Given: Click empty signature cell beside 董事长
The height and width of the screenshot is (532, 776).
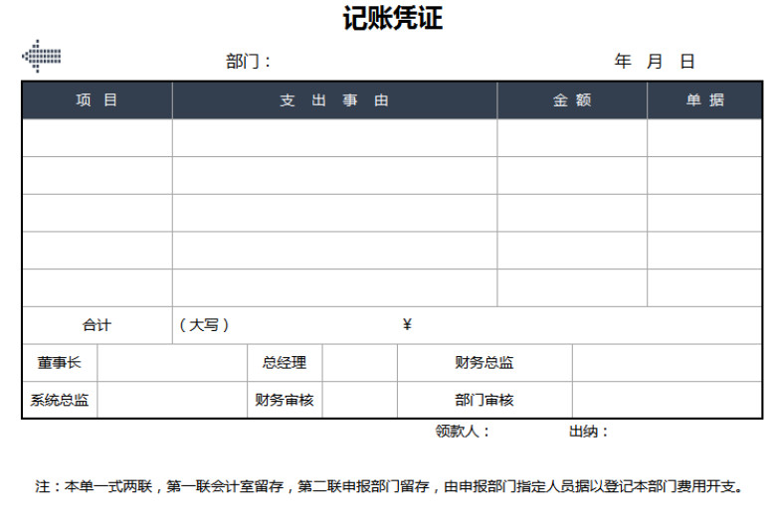Looking at the screenshot, I should coord(172,363).
